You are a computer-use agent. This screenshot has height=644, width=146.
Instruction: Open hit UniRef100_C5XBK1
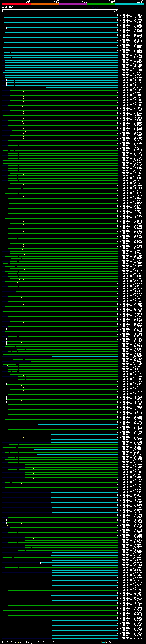(x=131, y=67)
